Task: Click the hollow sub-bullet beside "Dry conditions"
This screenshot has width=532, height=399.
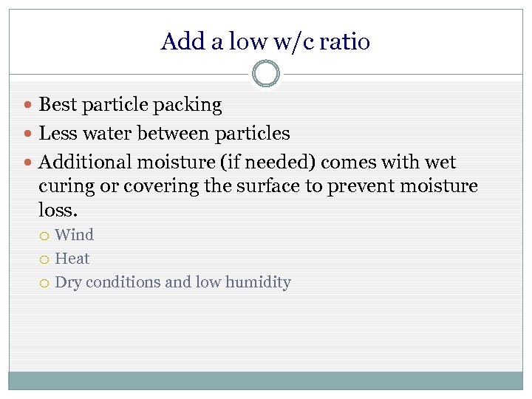Action: coord(45,283)
